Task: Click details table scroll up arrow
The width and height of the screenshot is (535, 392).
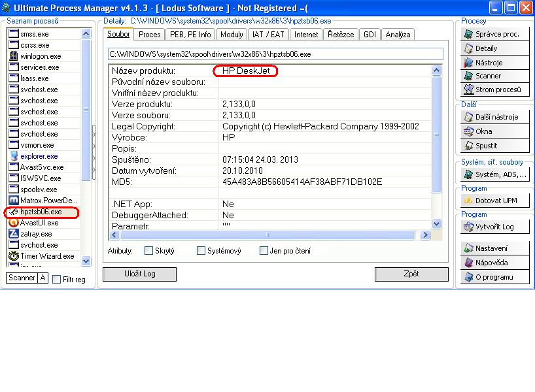Action: pyautogui.click(x=436, y=70)
